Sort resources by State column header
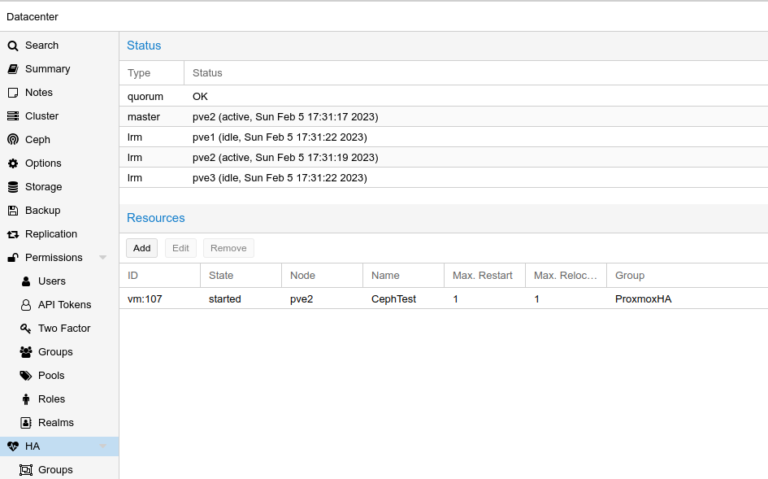Viewport: 768px width, 479px height. (240, 275)
